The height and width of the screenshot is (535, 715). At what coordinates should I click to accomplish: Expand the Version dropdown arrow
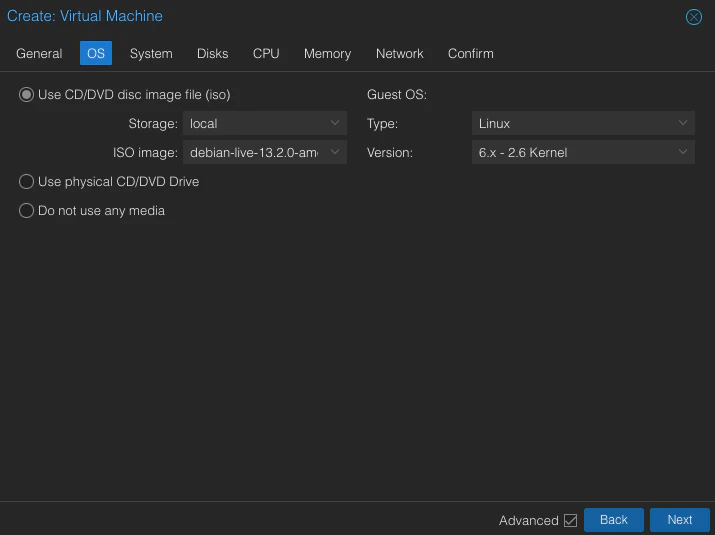tap(683, 152)
